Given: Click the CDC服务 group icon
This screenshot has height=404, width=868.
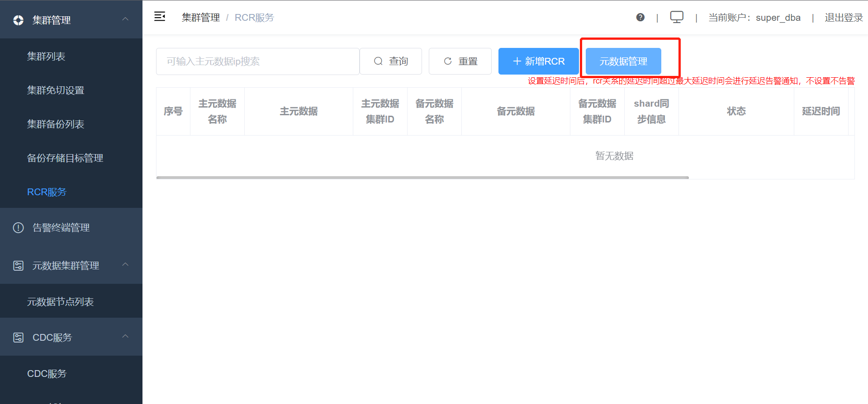Looking at the screenshot, I should pyautogui.click(x=18, y=338).
